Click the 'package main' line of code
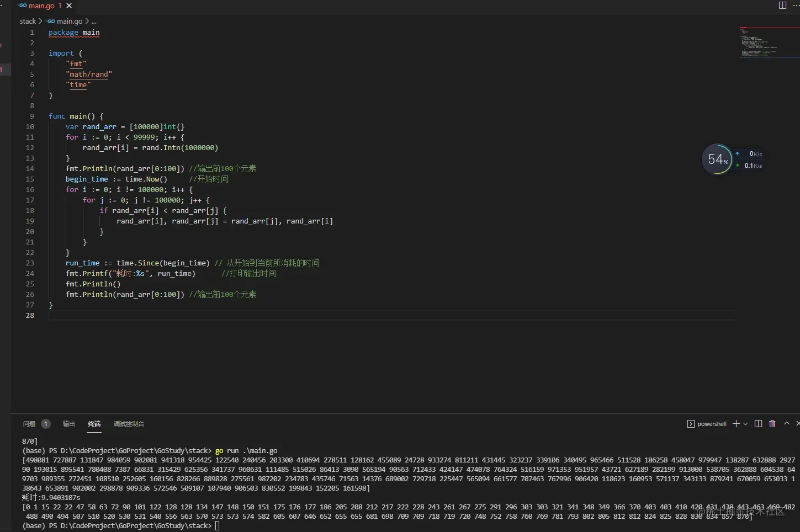 [x=74, y=33]
